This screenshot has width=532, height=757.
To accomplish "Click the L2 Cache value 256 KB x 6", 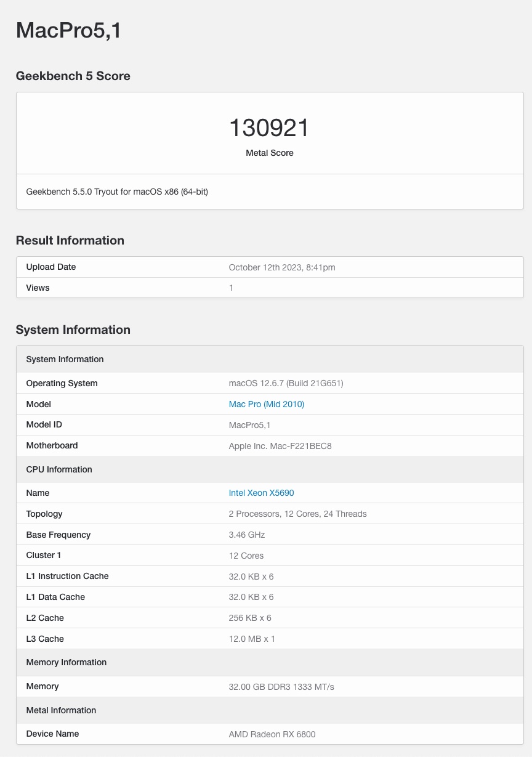I will [250, 618].
